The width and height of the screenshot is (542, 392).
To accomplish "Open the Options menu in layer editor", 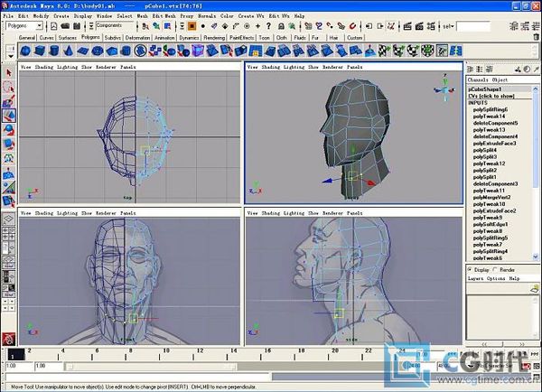I will pyautogui.click(x=496, y=278).
